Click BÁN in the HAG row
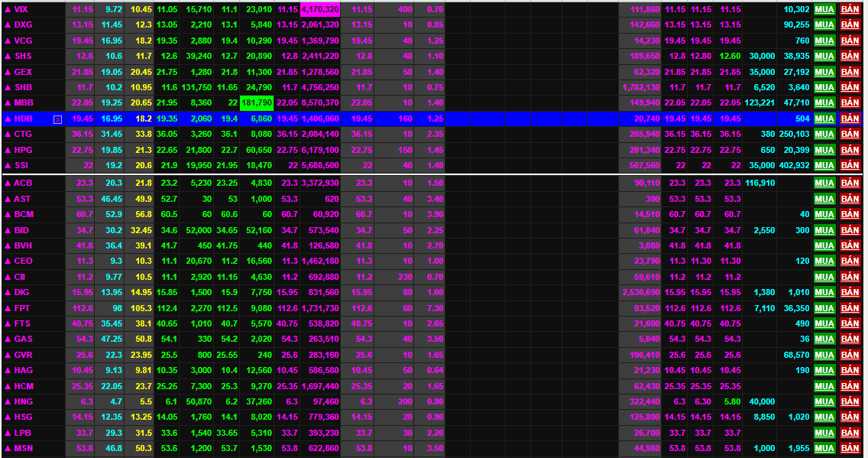 850,371
